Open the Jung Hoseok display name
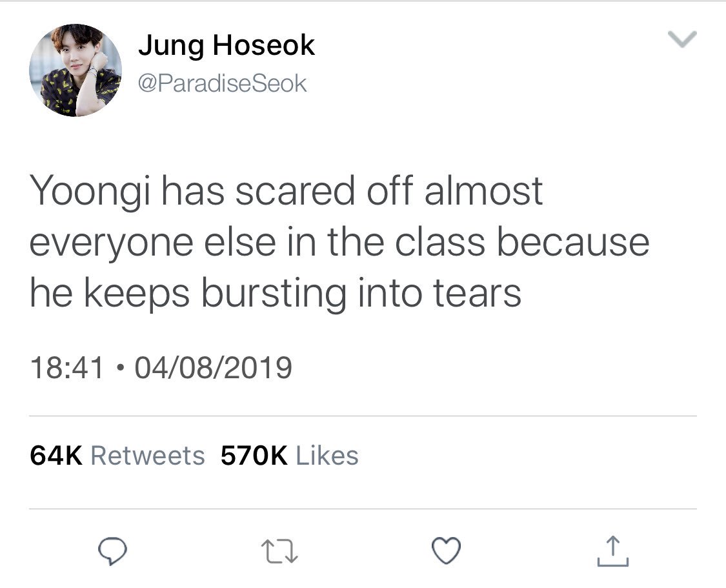The image size is (726, 588). click(227, 45)
